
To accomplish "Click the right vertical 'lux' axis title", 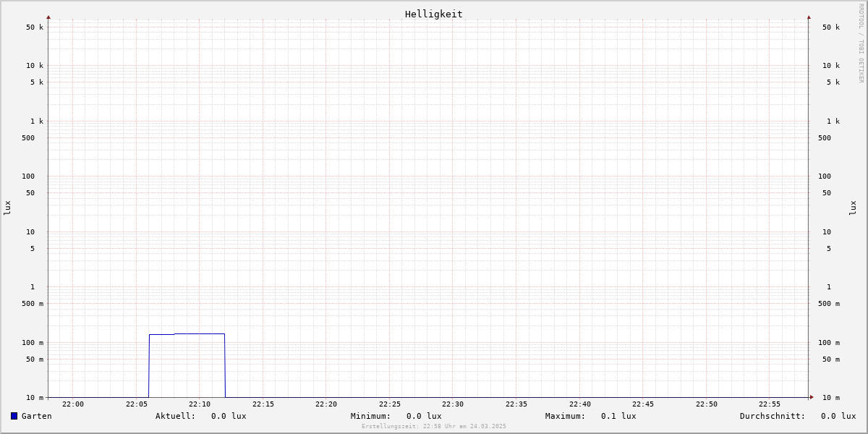I will [x=853, y=208].
